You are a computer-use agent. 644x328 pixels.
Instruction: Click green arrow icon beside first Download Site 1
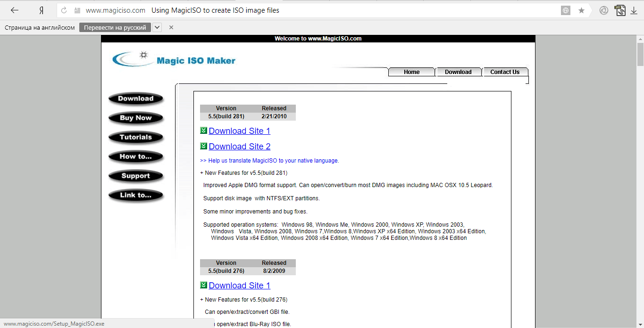click(x=203, y=131)
